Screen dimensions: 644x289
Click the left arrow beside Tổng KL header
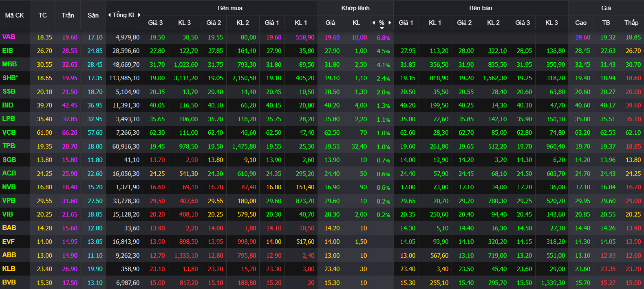[x=109, y=15]
